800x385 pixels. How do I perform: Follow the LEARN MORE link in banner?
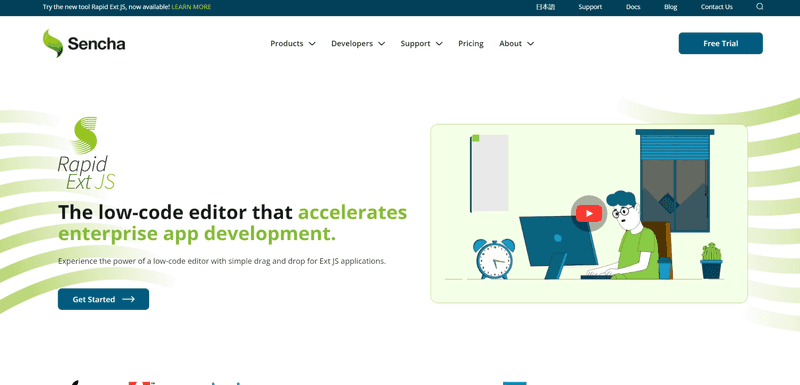[191, 7]
